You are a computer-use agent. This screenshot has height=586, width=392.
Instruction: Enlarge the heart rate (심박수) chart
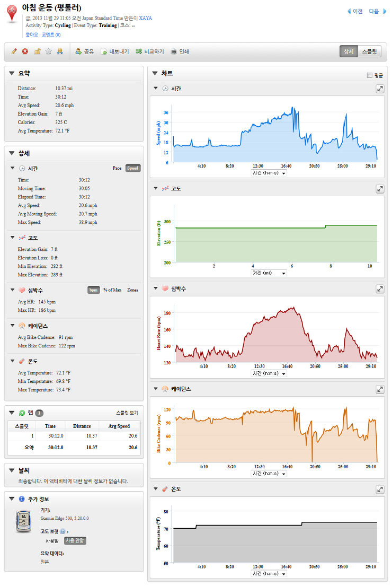pos(380,289)
